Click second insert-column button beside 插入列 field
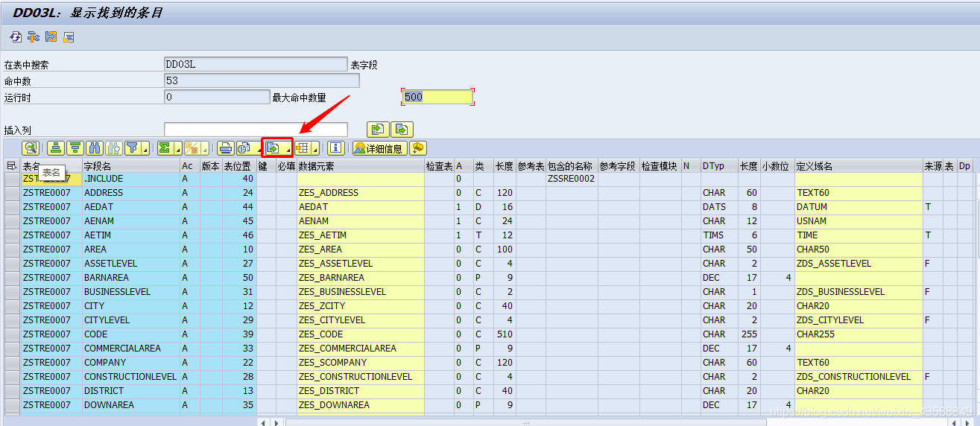 pos(402,130)
